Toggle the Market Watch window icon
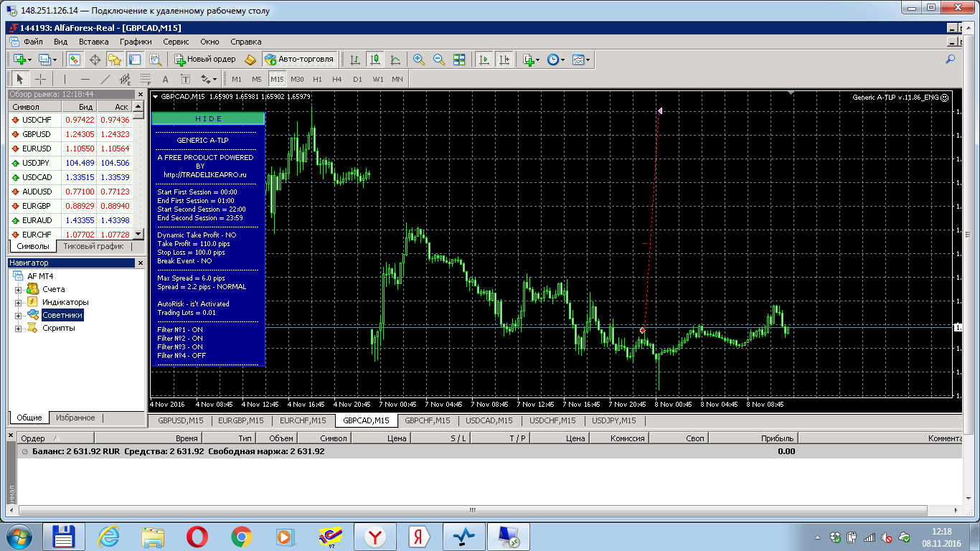 (75, 60)
